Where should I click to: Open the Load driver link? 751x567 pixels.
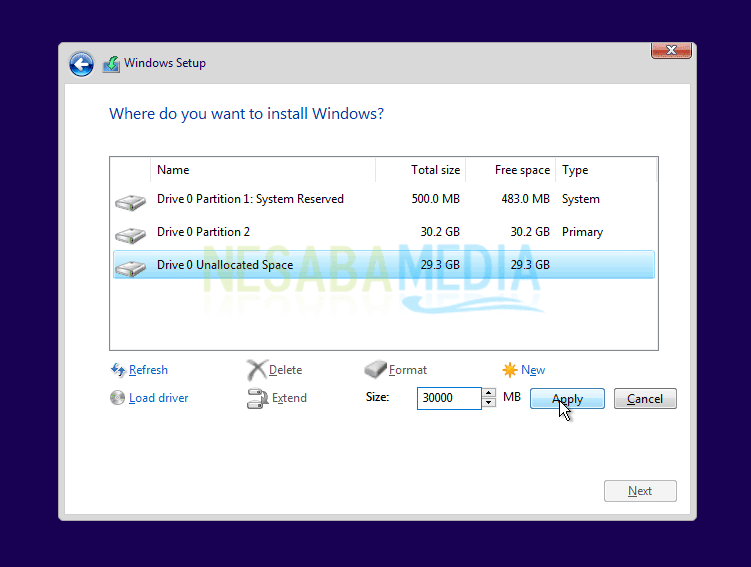[159, 397]
